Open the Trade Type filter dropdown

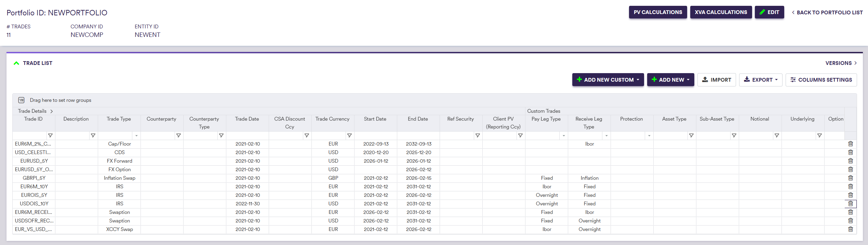[x=136, y=136]
